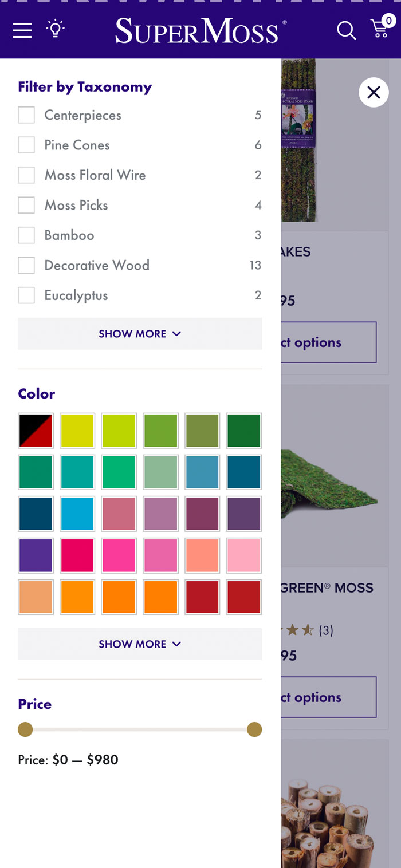Enable the Decorative Wood checkbox

[x=26, y=265]
